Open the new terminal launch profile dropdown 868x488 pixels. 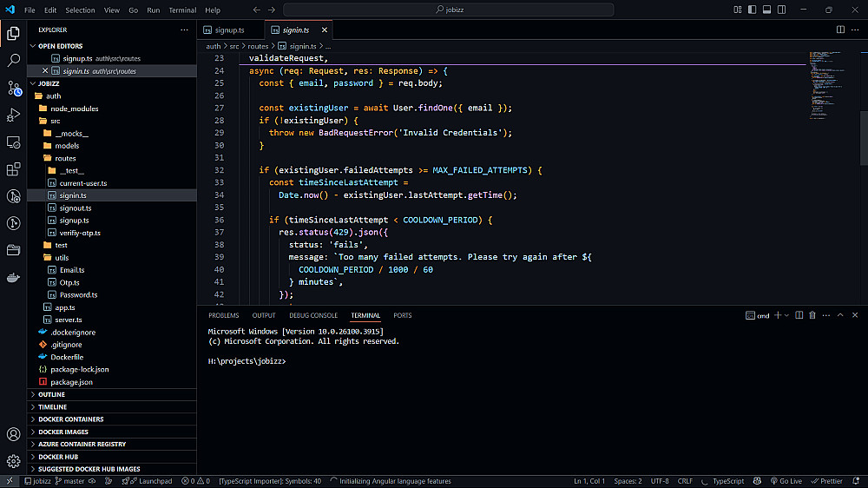tap(787, 315)
